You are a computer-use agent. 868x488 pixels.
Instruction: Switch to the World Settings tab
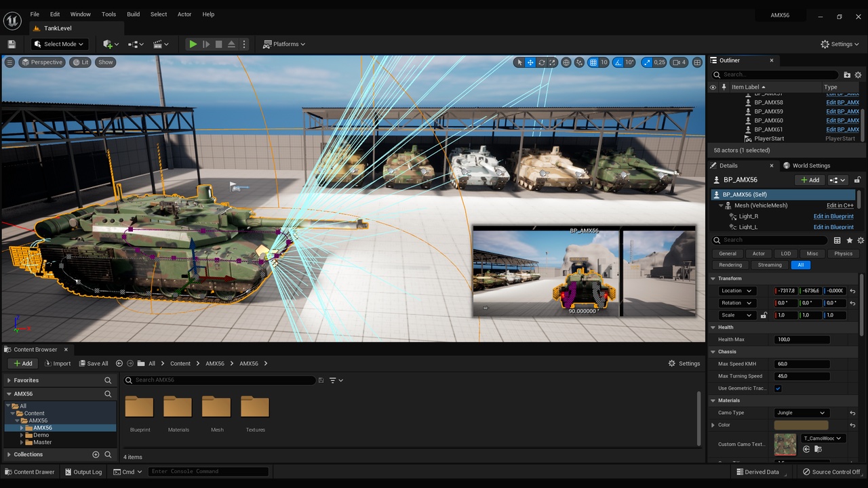pos(806,165)
